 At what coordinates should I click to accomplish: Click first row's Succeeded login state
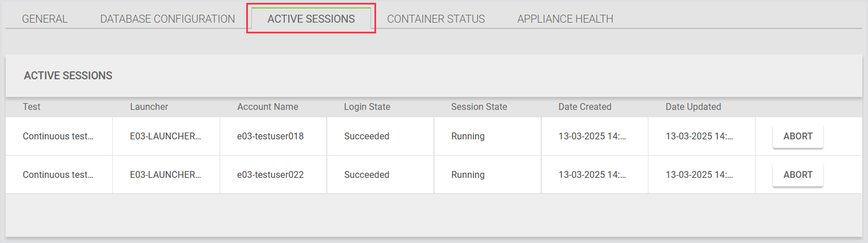click(366, 137)
